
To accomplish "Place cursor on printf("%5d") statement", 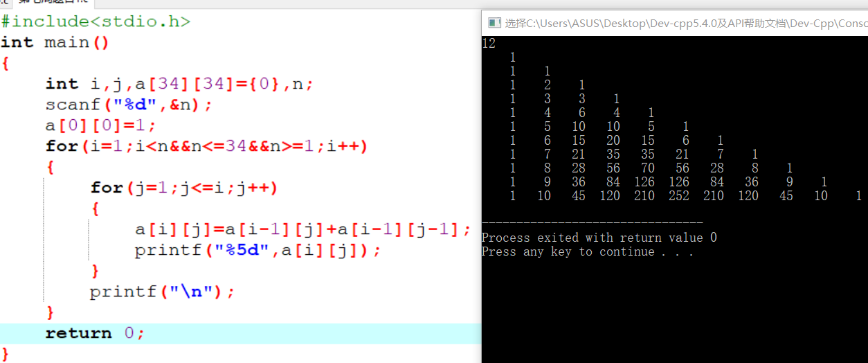I will point(257,250).
